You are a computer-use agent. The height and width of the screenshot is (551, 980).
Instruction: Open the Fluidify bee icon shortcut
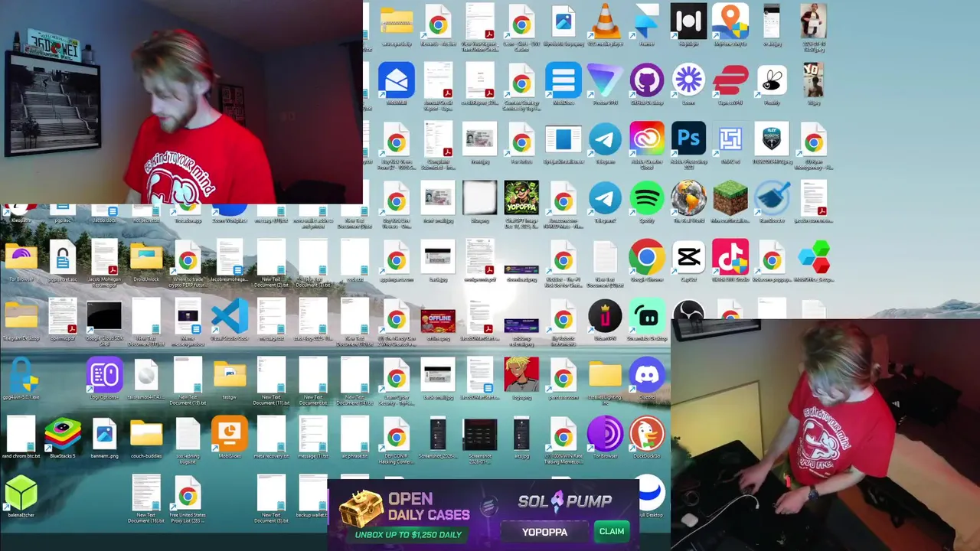(772, 80)
